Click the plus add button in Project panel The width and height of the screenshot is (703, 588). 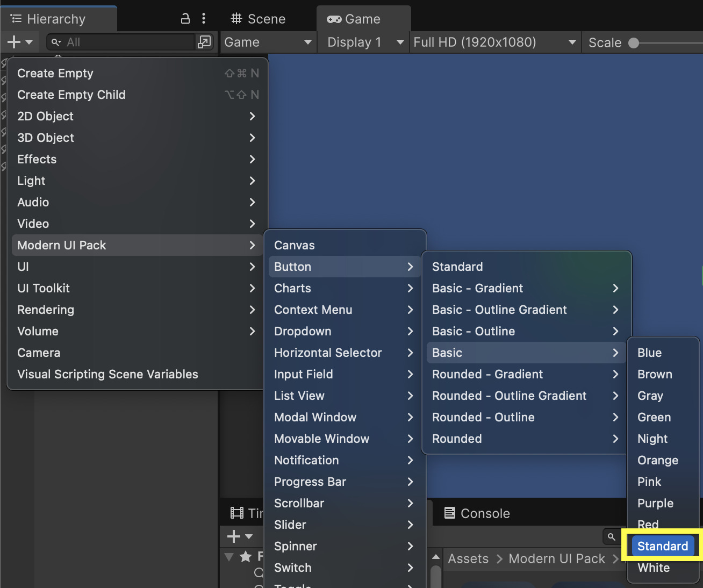coord(240,536)
